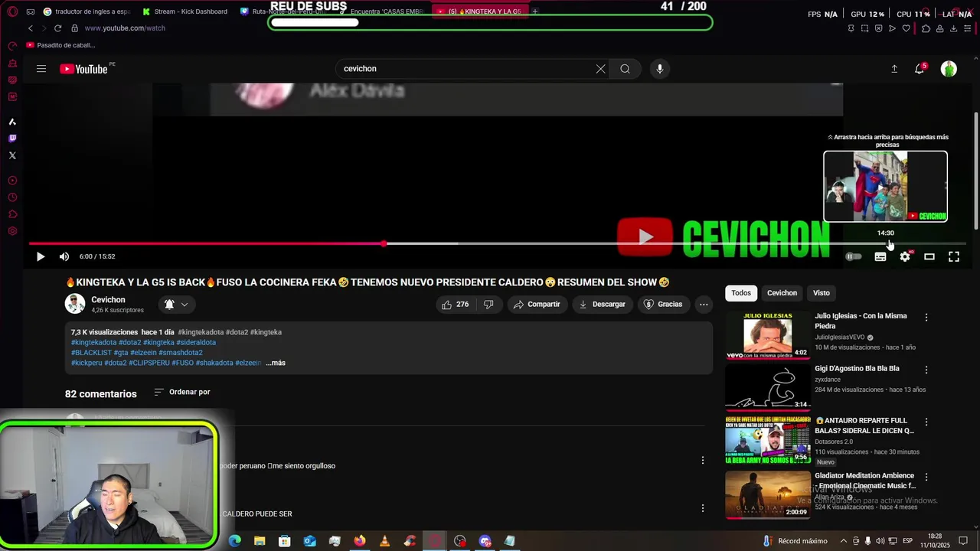Open Julio Iglesias video thumbnail
980x551 pixels.
[x=768, y=335]
